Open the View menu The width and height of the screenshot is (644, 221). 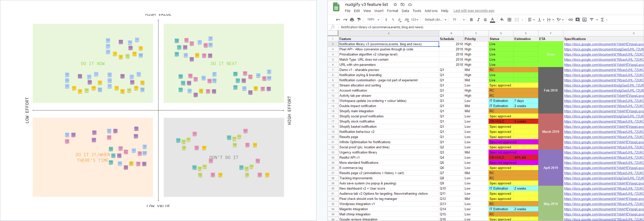(x=367, y=11)
